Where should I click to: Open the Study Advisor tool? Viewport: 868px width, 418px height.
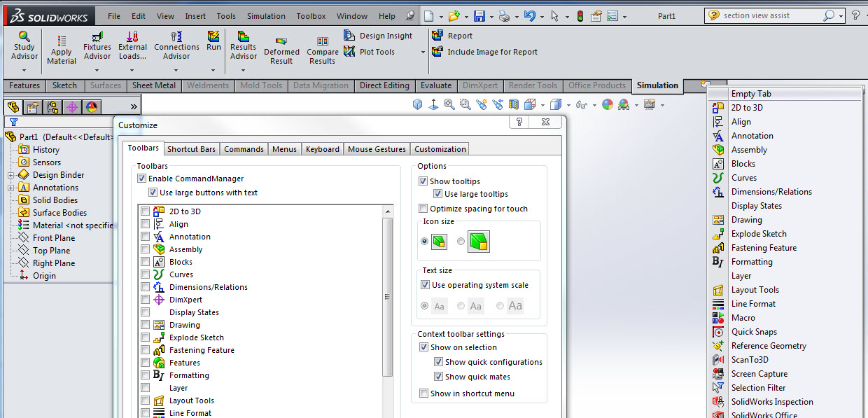pos(24,46)
